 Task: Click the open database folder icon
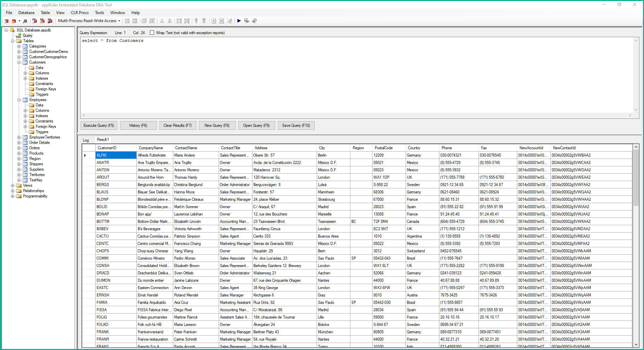click(14, 21)
